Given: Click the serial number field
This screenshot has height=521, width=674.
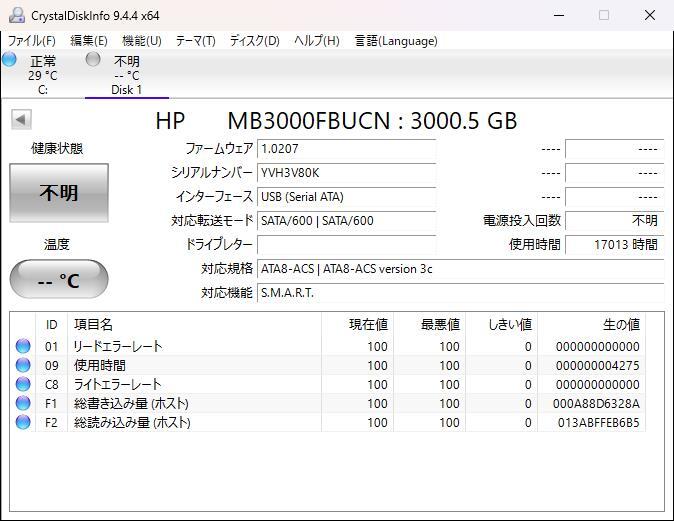Looking at the screenshot, I should pos(345,172).
